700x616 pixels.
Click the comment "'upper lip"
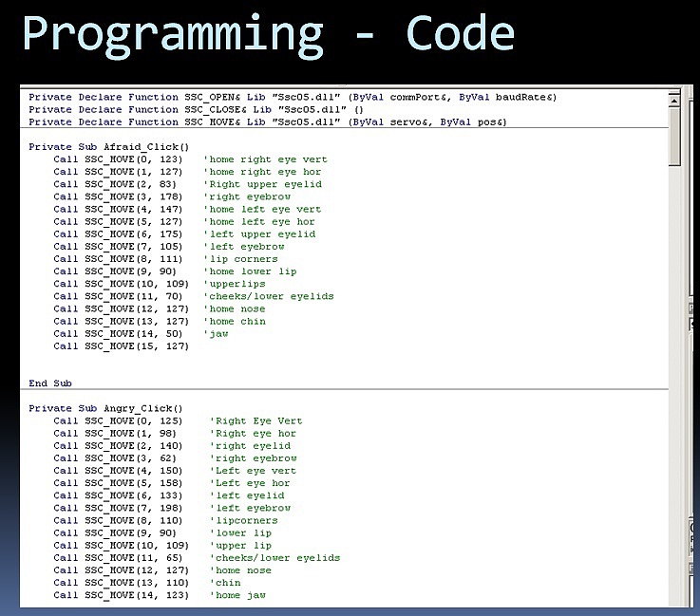pos(241,546)
